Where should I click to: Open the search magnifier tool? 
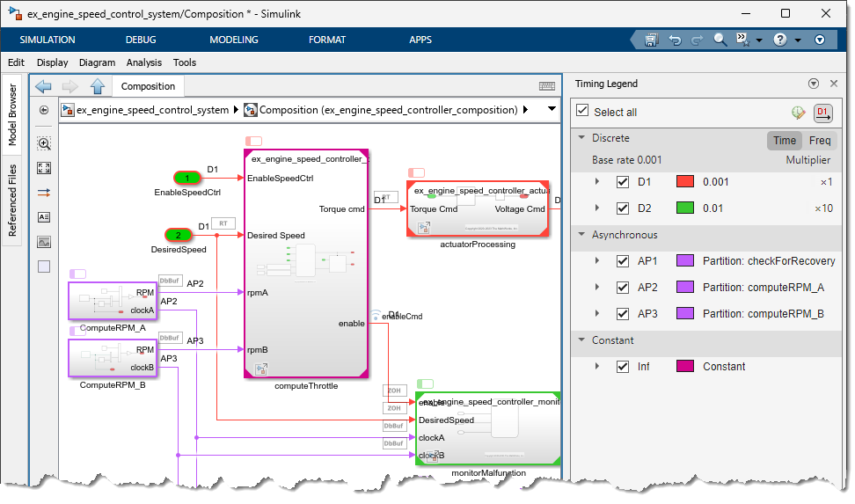(720, 40)
